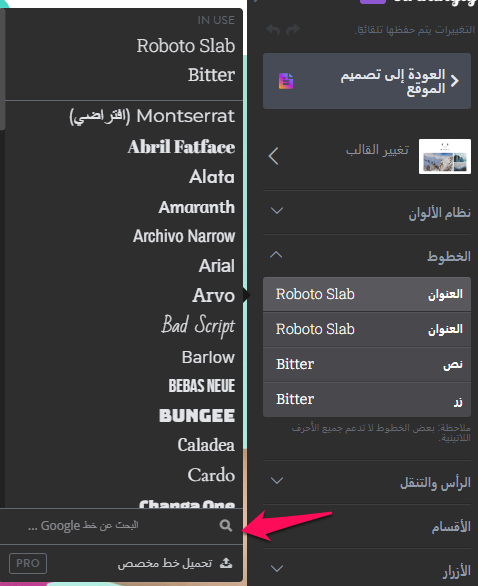Select the Caladea font
478x586 pixels.
tap(206, 445)
